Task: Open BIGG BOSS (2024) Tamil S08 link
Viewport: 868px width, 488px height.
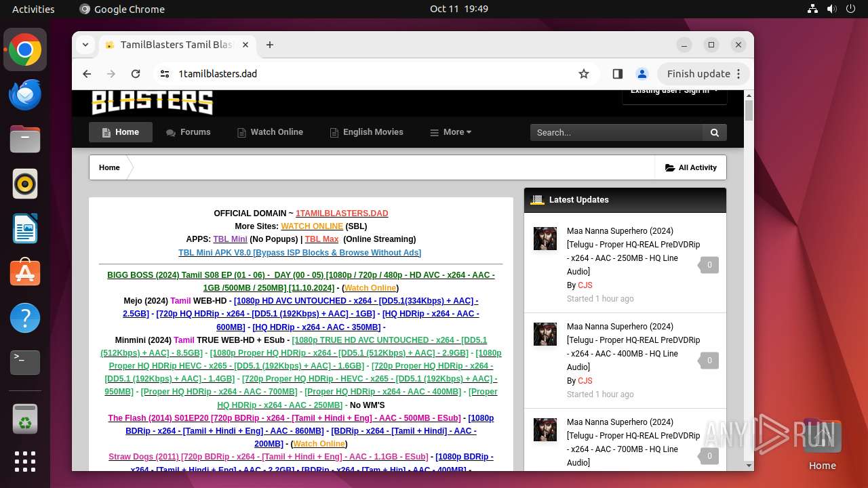Action: pyautogui.click(x=301, y=281)
